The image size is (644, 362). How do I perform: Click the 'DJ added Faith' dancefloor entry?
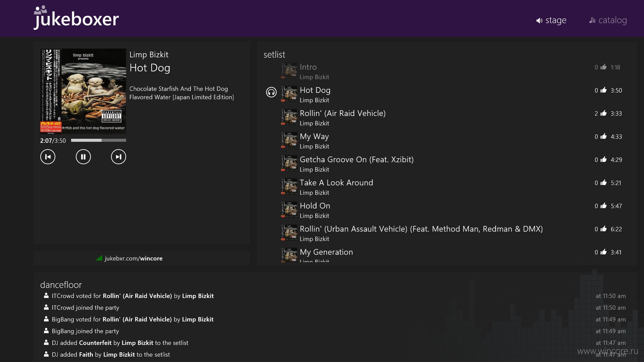(x=111, y=355)
